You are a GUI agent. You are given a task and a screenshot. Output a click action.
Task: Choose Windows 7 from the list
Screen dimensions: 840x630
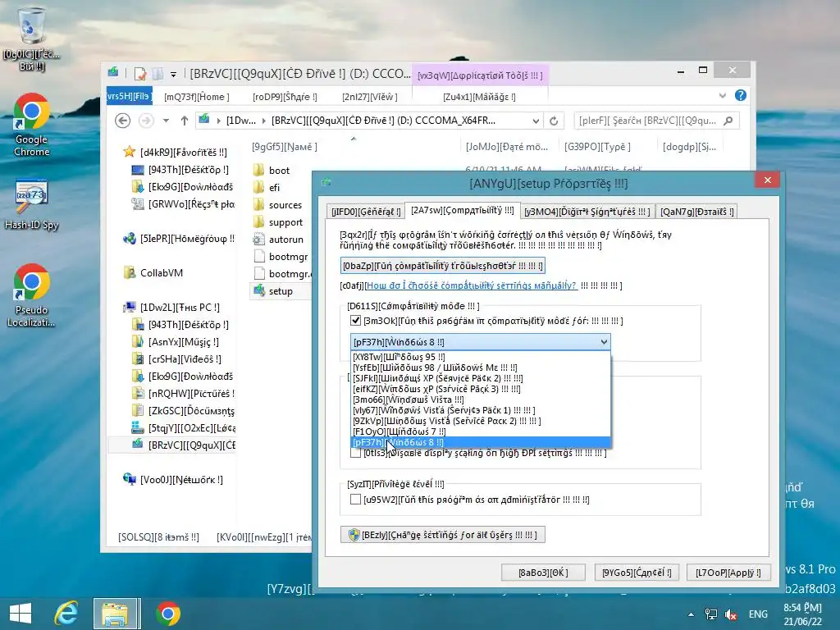point(481,431)
